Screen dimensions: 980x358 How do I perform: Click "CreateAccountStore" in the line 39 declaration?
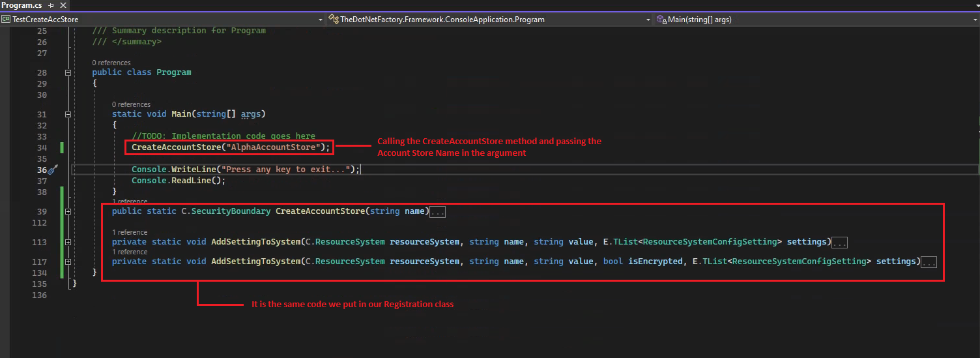click(x=320, y=211)
